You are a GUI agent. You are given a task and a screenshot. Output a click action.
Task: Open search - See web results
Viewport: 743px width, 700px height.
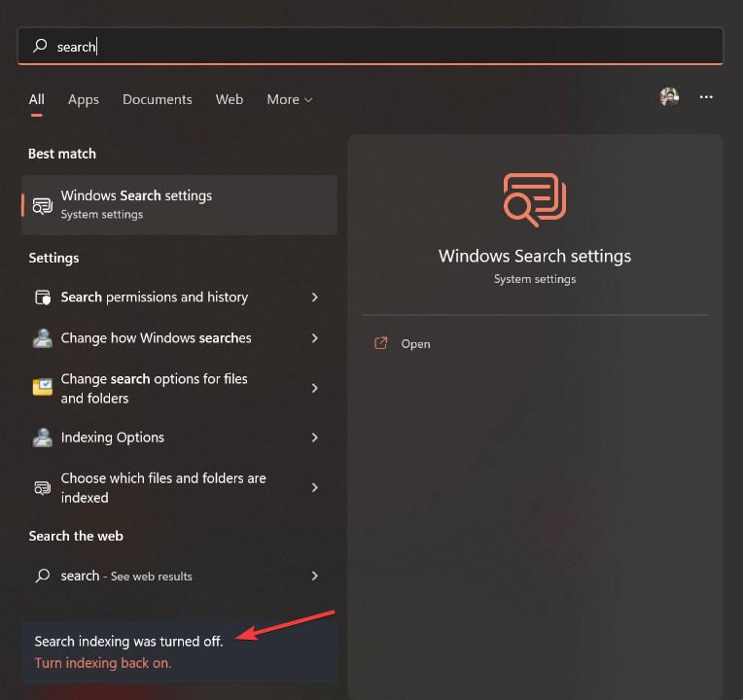[x=179, y=576]
